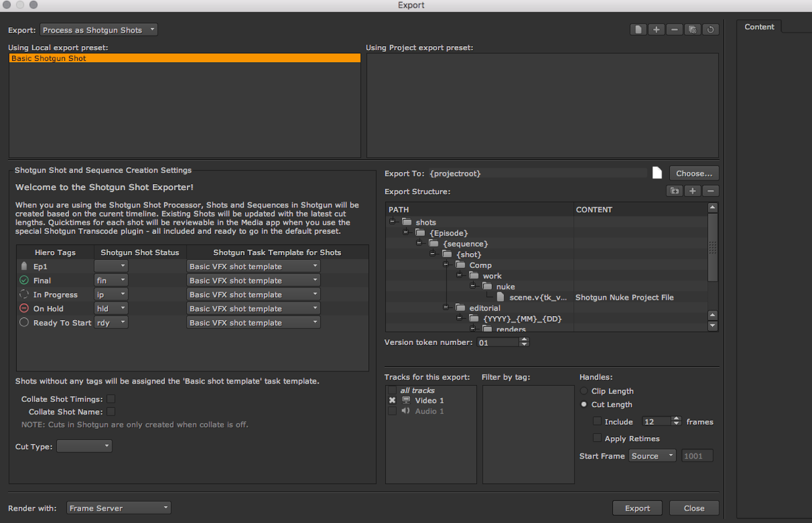Open the Start Frame Source dropdown
Screen dimensions: 812x523
[653, 456]
